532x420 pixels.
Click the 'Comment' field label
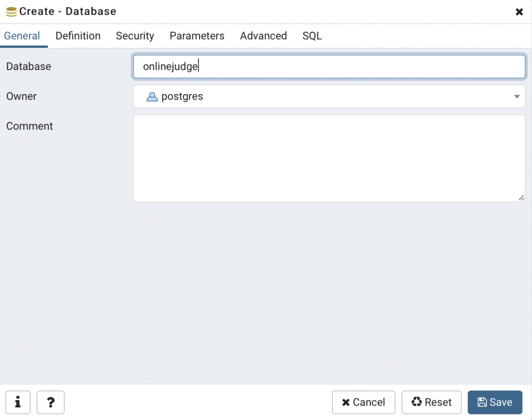coord(30,126)
